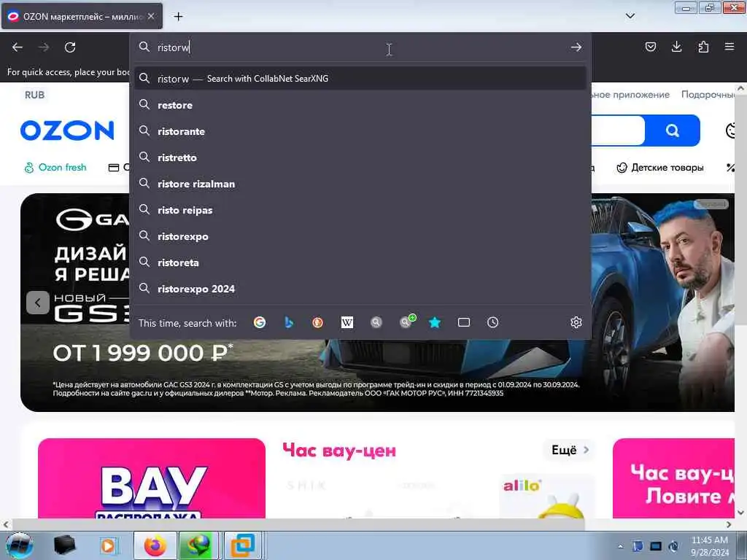Screen dimensions: 747x560
Task: Choose the ristretto suggestion
Action: [x=360, y=157]
